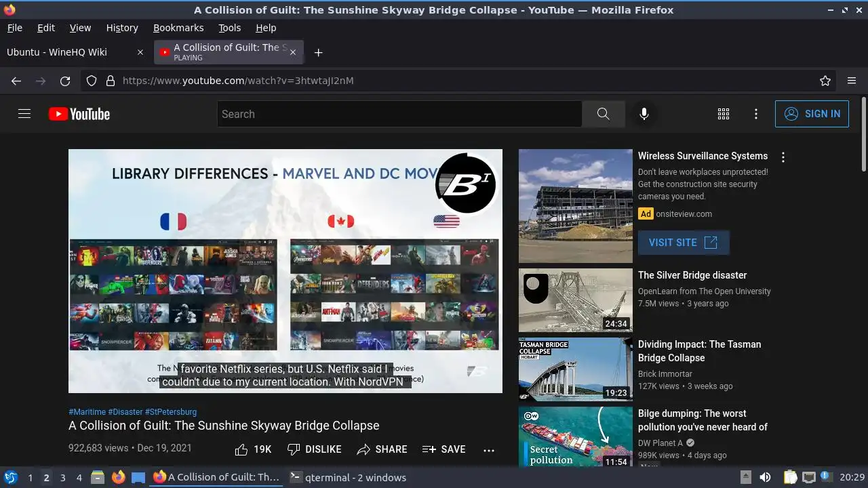
Task: Switch to desktop workspace 3
Action: pyautogui.click(x=62, y=477)
